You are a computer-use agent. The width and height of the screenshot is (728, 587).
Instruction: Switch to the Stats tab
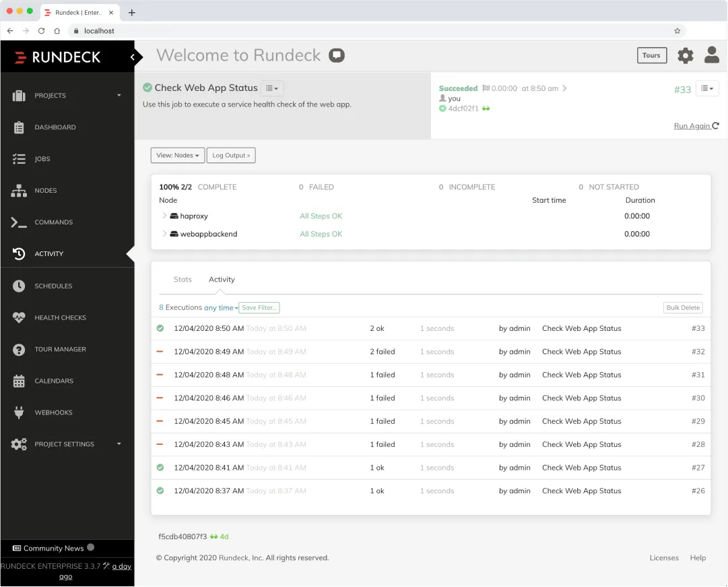coord(183,280)
